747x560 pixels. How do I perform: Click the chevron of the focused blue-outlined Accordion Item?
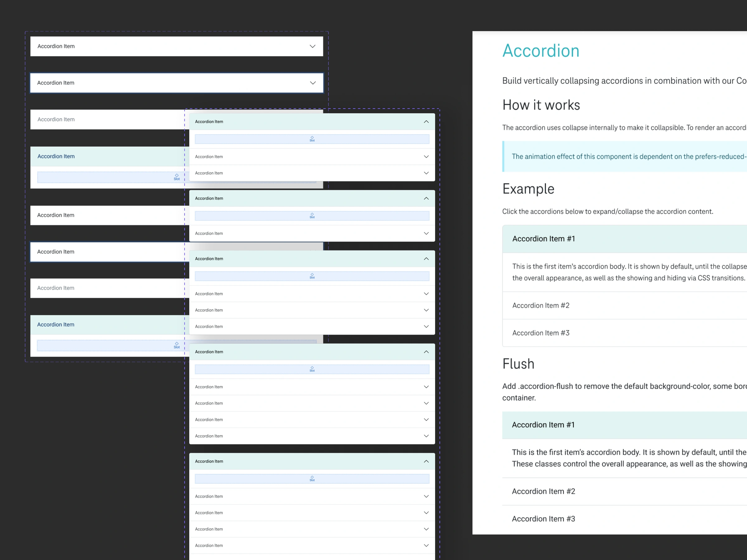(312, 83)
